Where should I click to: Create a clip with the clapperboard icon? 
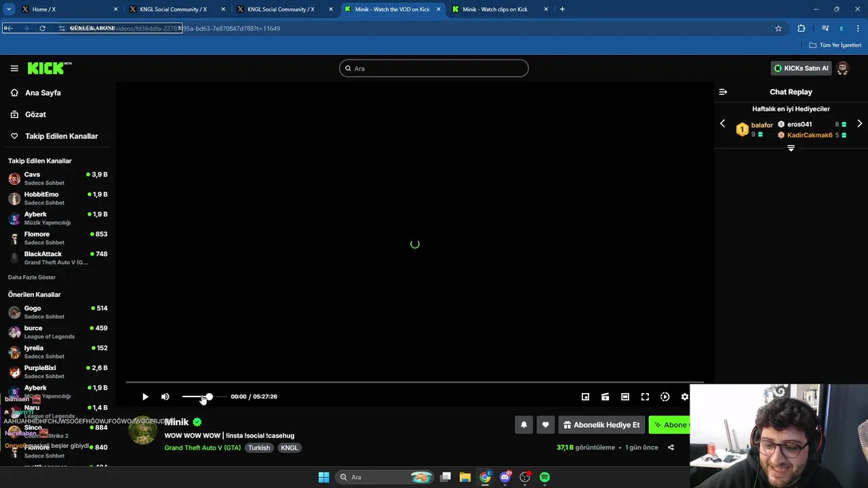pos(605,396)
